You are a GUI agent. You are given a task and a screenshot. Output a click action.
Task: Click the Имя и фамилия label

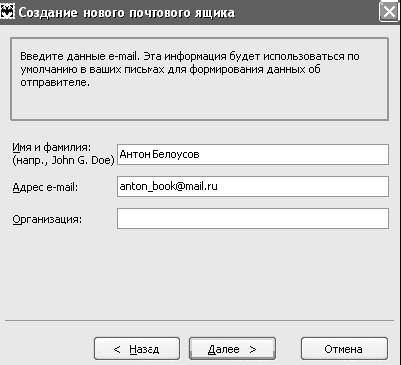[52, 147]
